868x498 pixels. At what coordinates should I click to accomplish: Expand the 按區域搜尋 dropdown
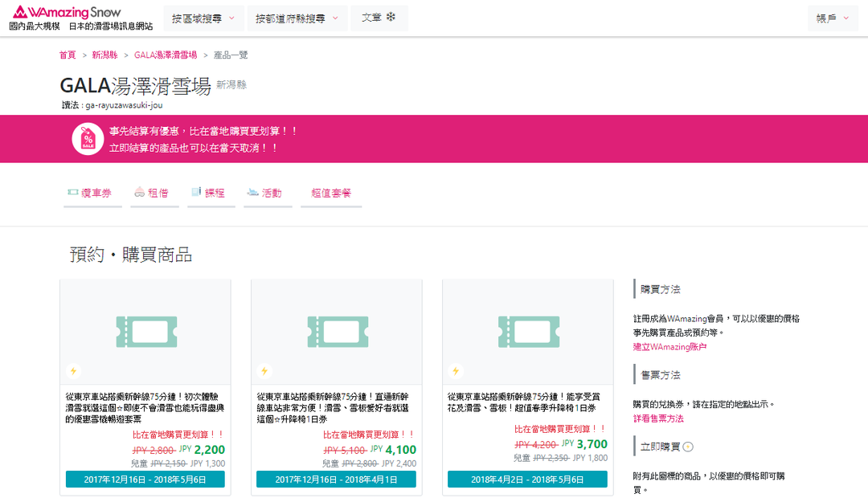click(x=203, y=18)
